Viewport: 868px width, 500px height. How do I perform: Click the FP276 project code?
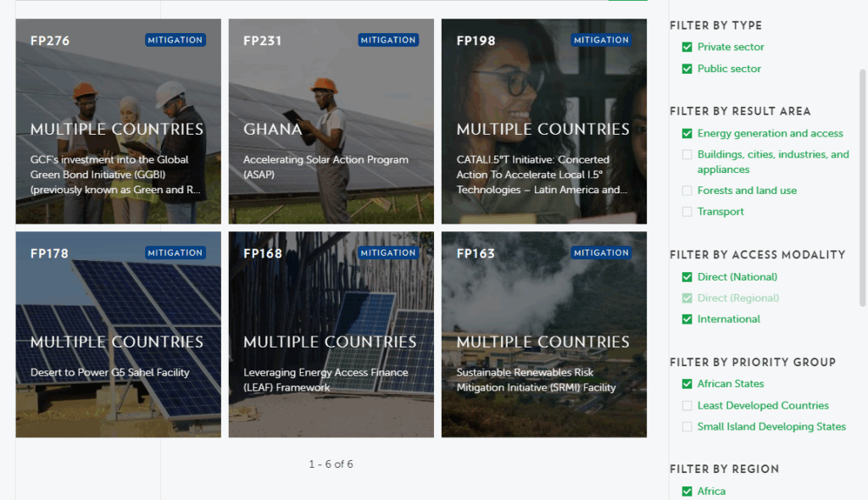[x=50, y=41]
